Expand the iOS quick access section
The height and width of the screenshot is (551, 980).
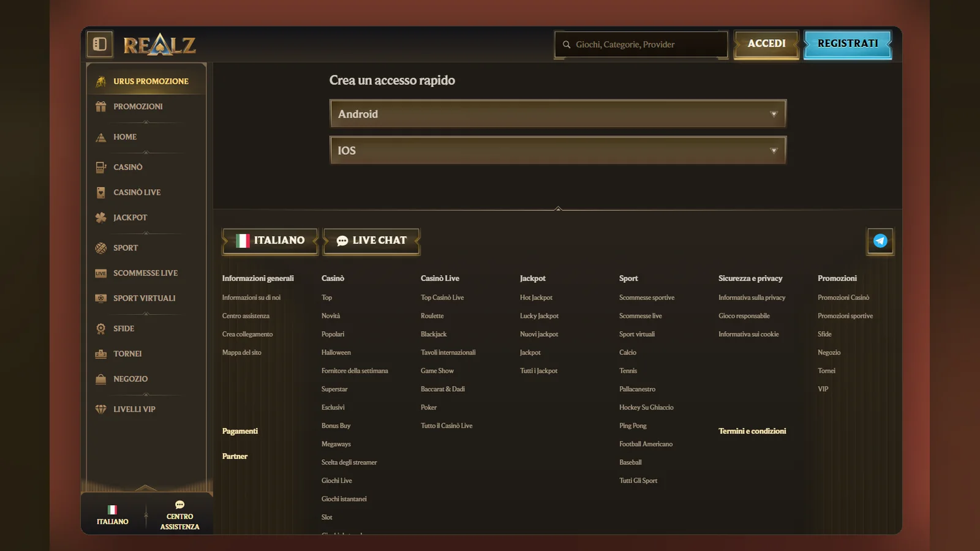[x=558, y=151]
